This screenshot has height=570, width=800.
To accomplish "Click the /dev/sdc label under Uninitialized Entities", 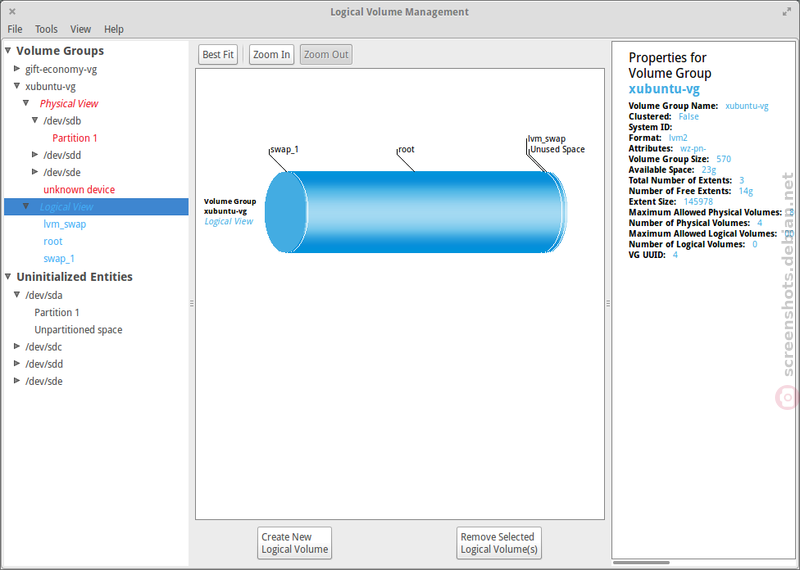I will pos(43,347).
